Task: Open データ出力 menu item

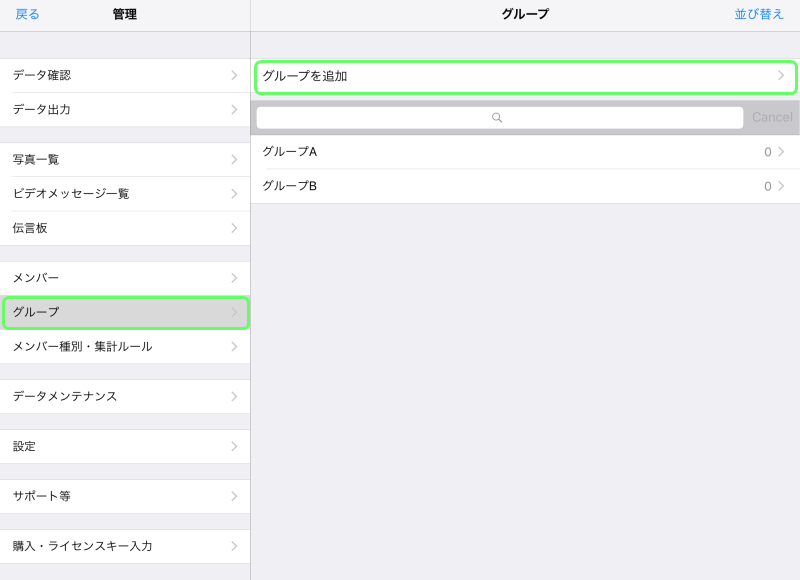Action: pos(125,110)
